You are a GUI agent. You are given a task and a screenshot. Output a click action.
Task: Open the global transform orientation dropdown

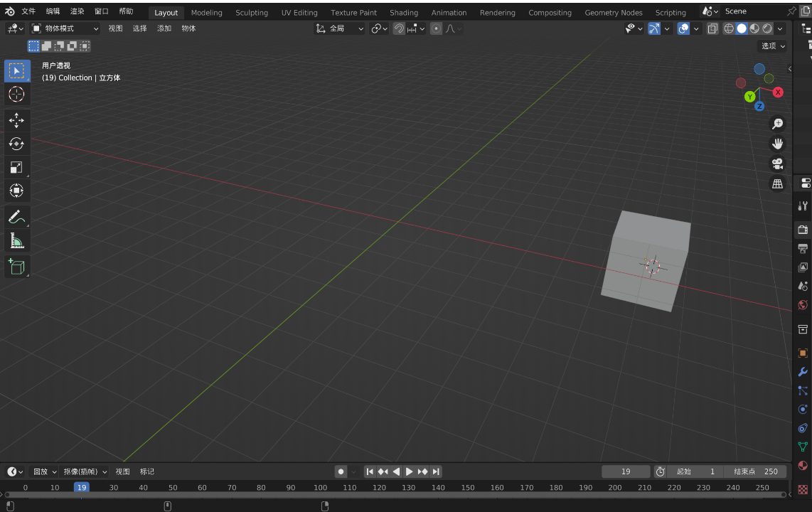340,28
